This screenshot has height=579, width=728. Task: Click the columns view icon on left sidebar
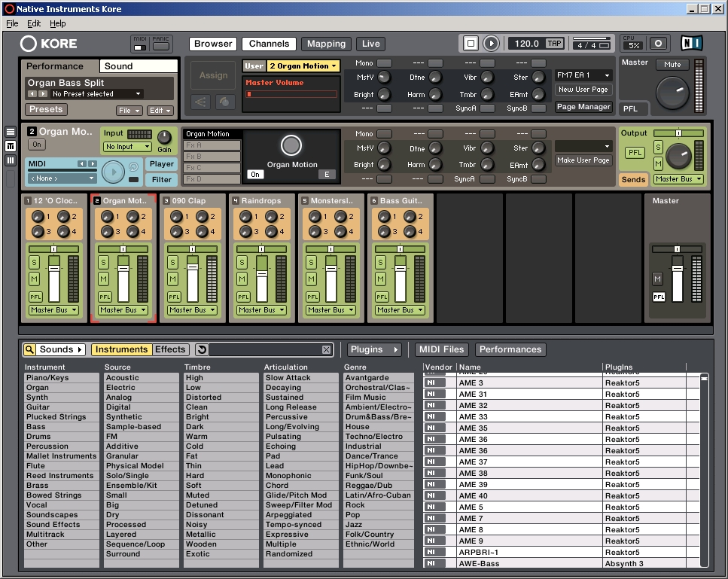pyautogui.click(x=11, y=160)
